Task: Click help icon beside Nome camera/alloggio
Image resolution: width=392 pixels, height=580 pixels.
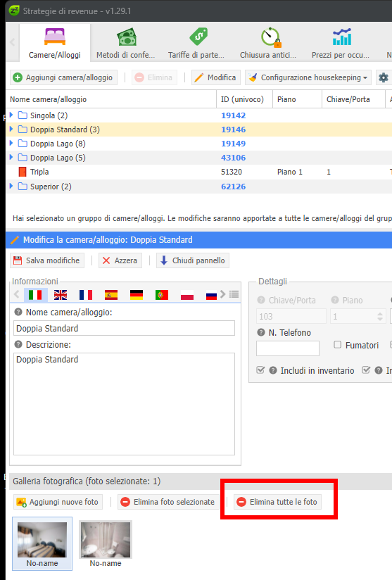Action: click(x=18, y=313)
